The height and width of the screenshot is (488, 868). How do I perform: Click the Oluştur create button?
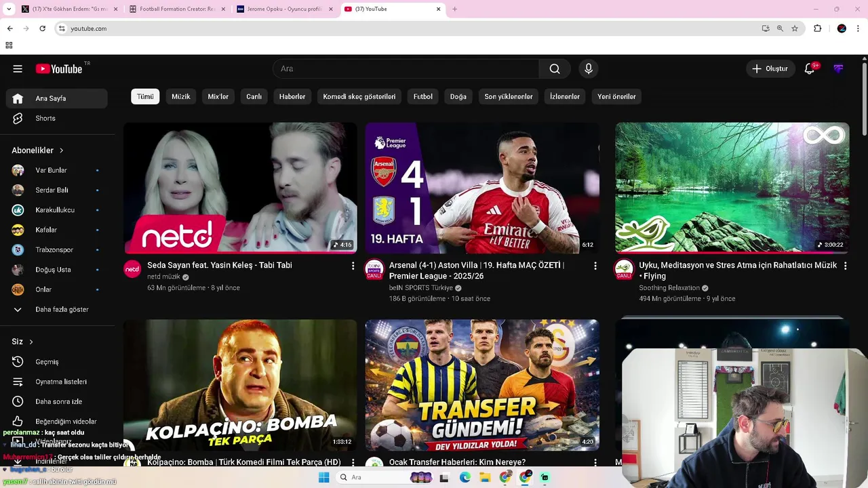coord(770,68)
